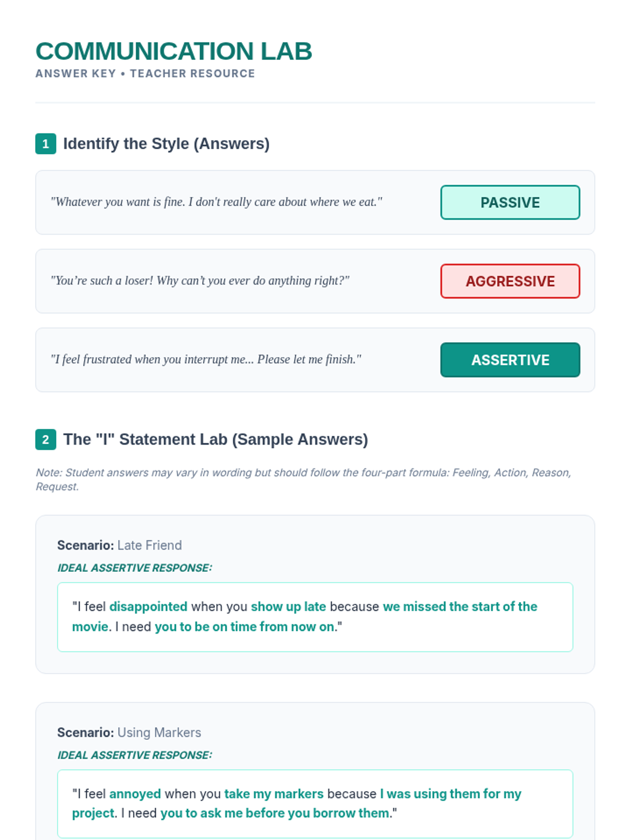Click the note about four-part formula
Screen dimensions: 630x840
[x=303, y=479]
